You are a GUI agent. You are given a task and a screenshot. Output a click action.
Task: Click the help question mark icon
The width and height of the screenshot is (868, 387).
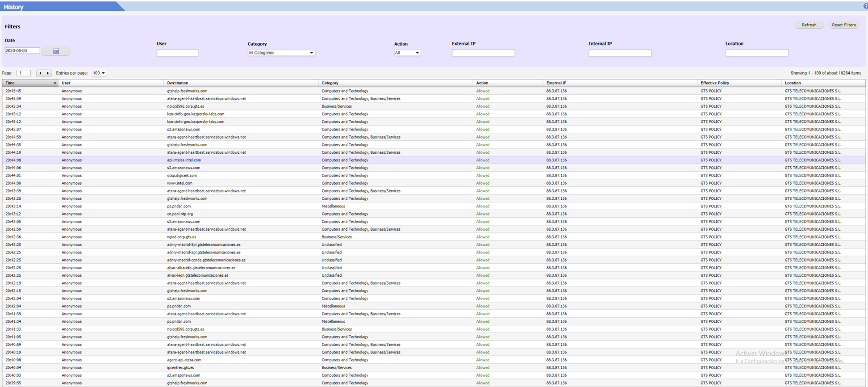865,6
